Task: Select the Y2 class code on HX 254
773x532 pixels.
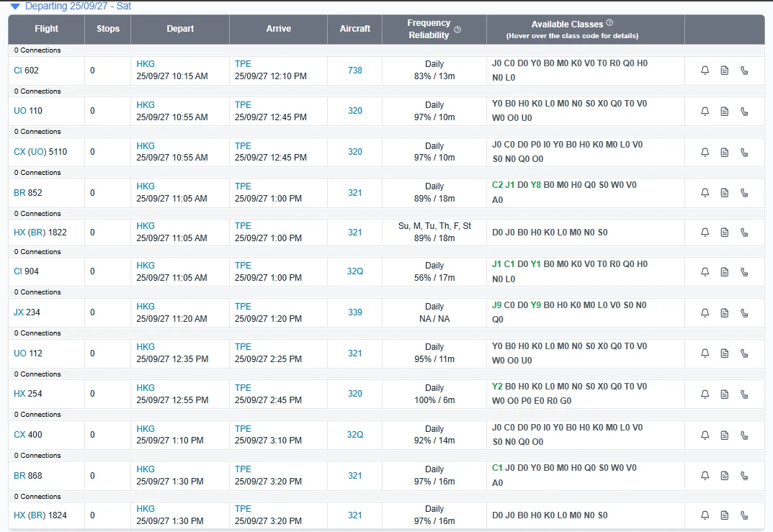Action: [x=497, y=387]
